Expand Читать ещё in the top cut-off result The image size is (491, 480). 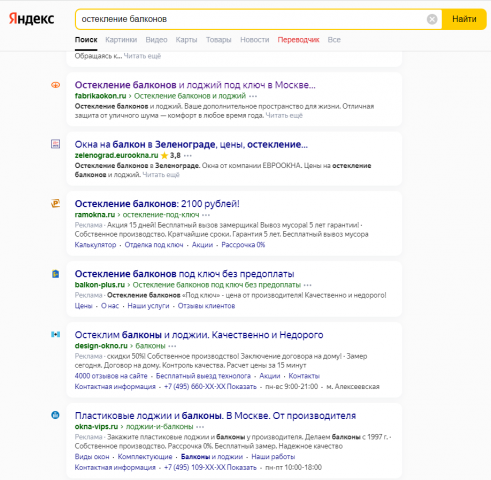[142, 56]
